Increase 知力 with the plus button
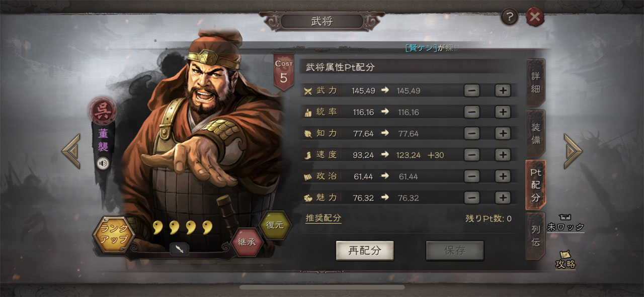This screenshot has width=644, height=297. click(x=503, y=133)
